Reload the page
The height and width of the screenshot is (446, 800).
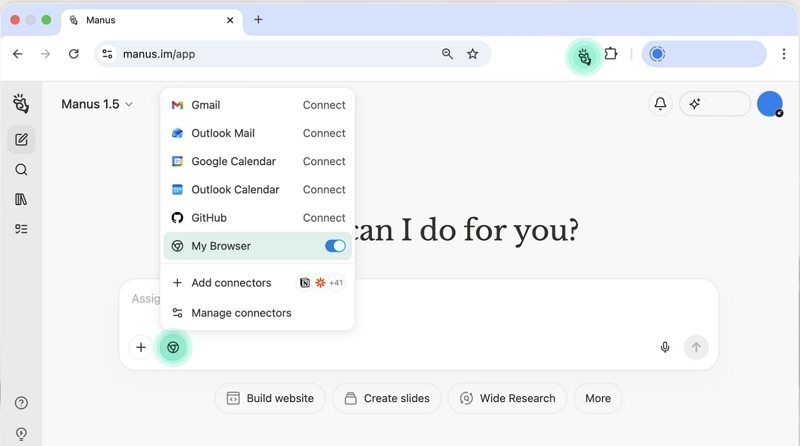point(74,54)
